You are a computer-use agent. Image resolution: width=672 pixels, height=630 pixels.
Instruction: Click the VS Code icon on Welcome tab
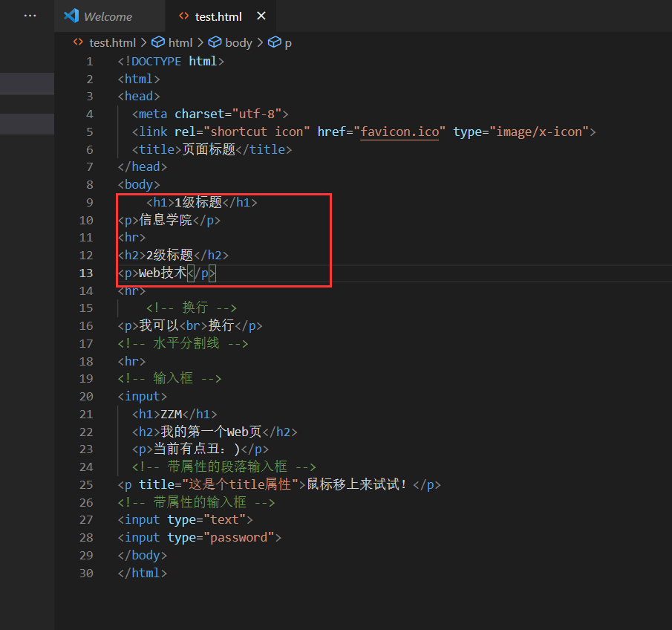[71, 16]
